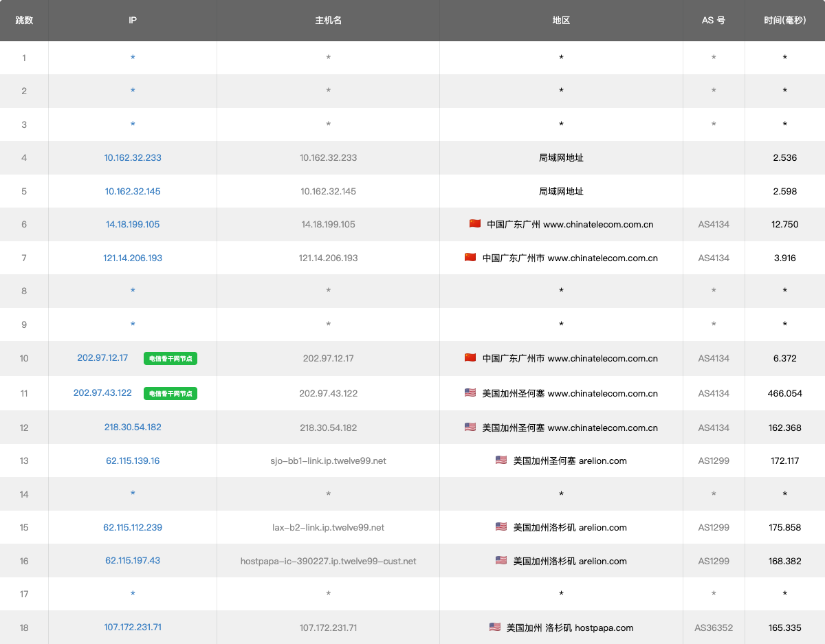Click the 218.30.54.182 IP link
The image size is (825, 644).
[x=133, y=427]
